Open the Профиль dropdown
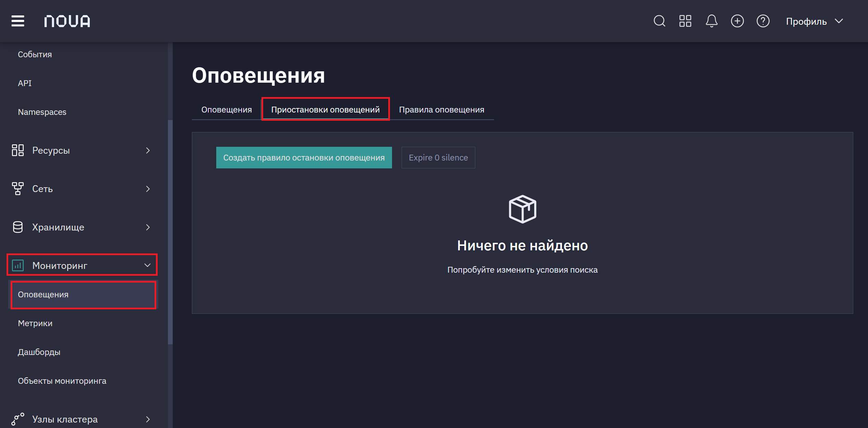This screenshot has height=428, width=868. tap(814, 21)
